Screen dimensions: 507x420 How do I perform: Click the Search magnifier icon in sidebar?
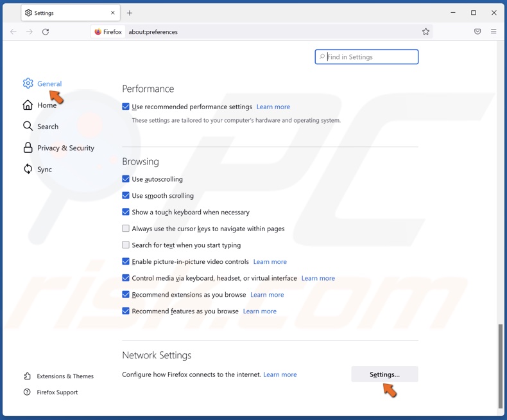coord(28,127)
